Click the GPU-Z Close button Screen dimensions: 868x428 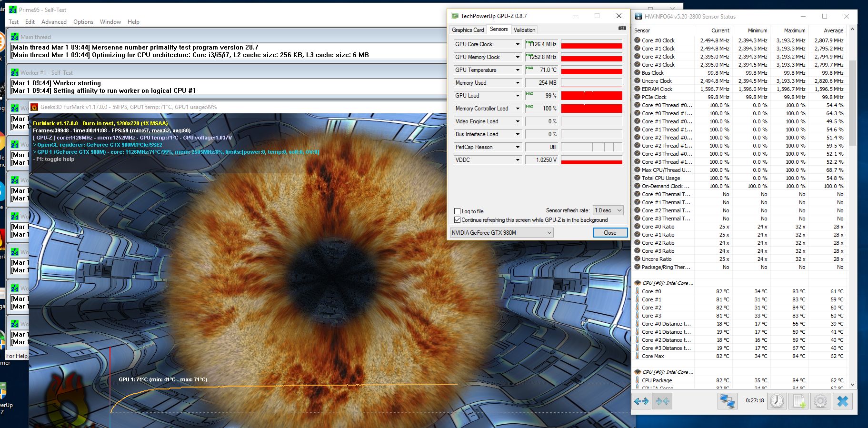point(610,233)
